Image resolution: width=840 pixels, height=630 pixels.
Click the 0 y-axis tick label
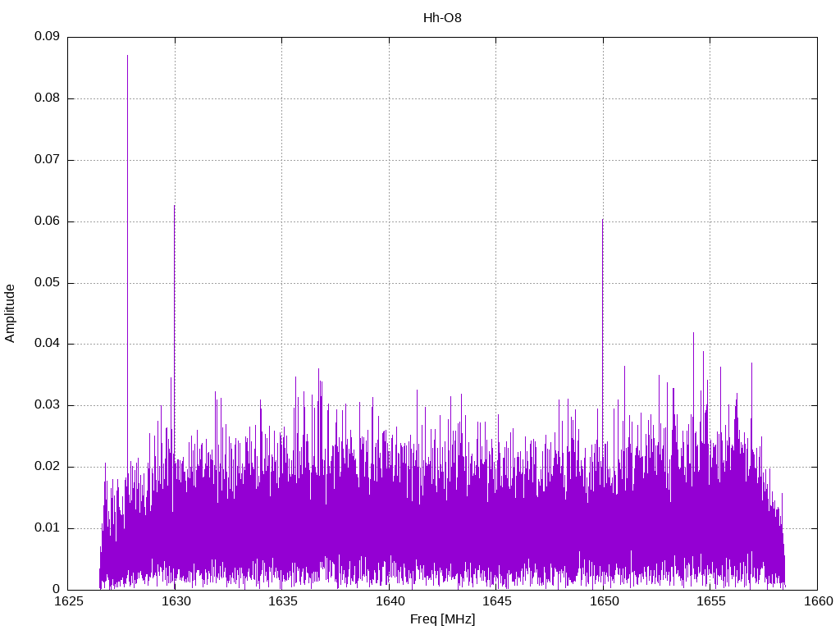(x=57, y=589)
